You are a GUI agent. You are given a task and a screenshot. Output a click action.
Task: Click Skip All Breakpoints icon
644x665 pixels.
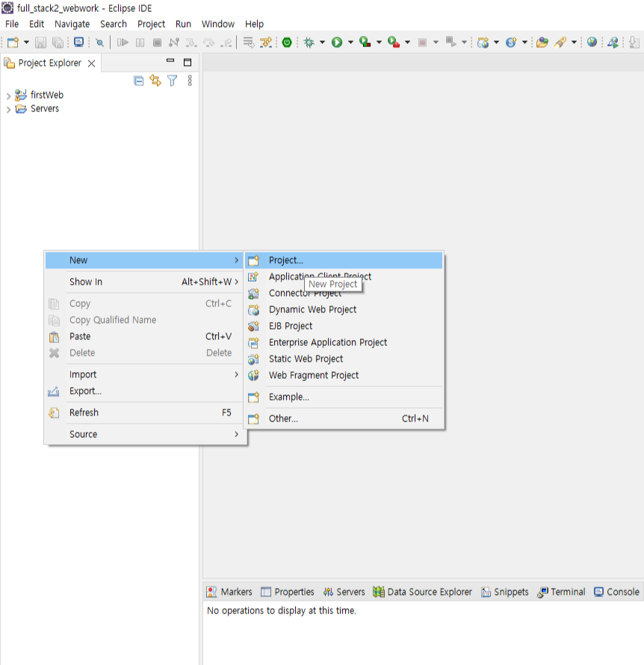click(x=99, y=42)
